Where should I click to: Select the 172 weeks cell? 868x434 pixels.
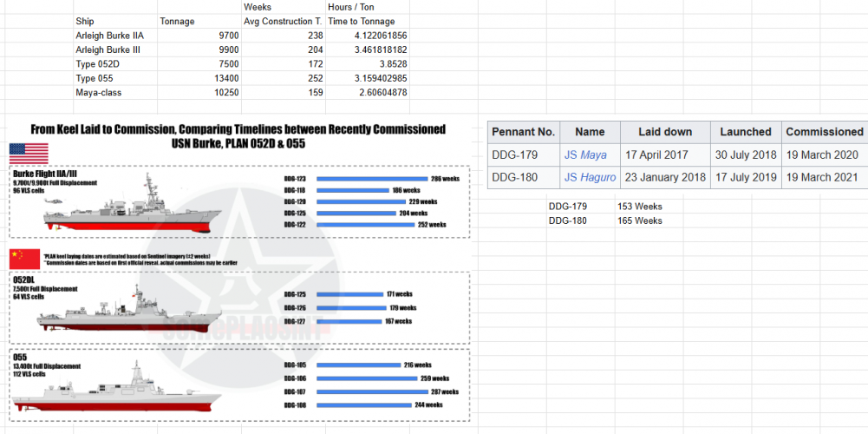pos(284,64)
